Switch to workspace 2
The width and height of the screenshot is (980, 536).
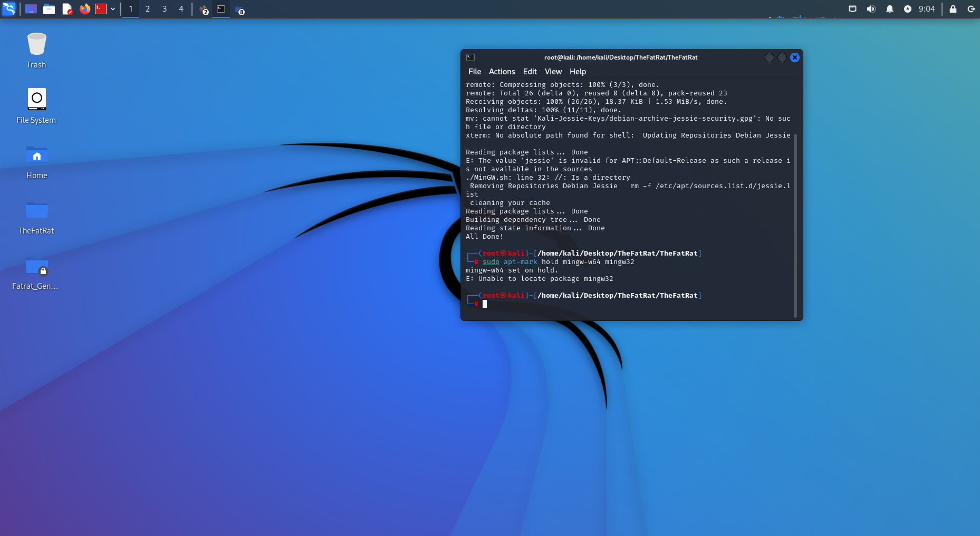147,9
